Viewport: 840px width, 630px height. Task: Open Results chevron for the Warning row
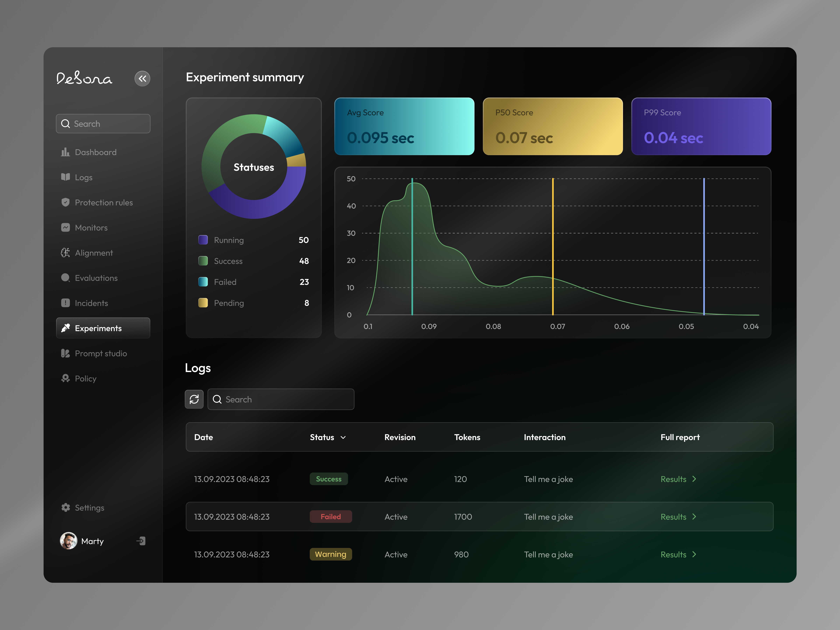pos(694,554)
